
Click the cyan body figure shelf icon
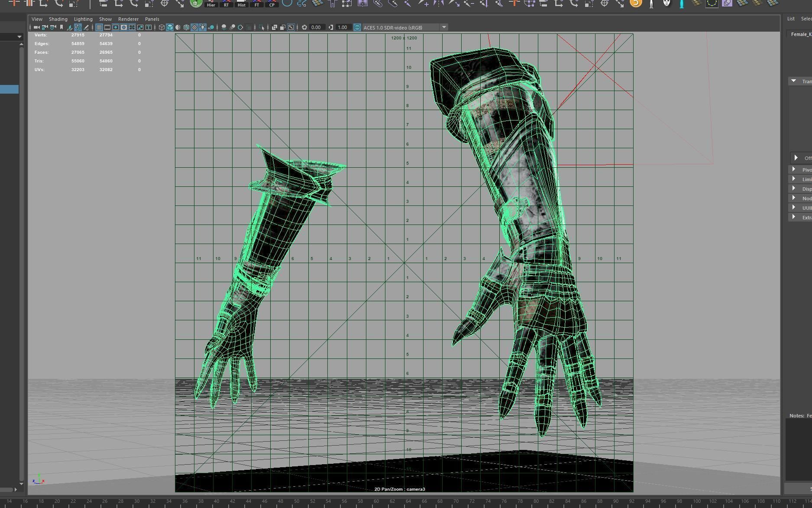click(x=682, y=3)
